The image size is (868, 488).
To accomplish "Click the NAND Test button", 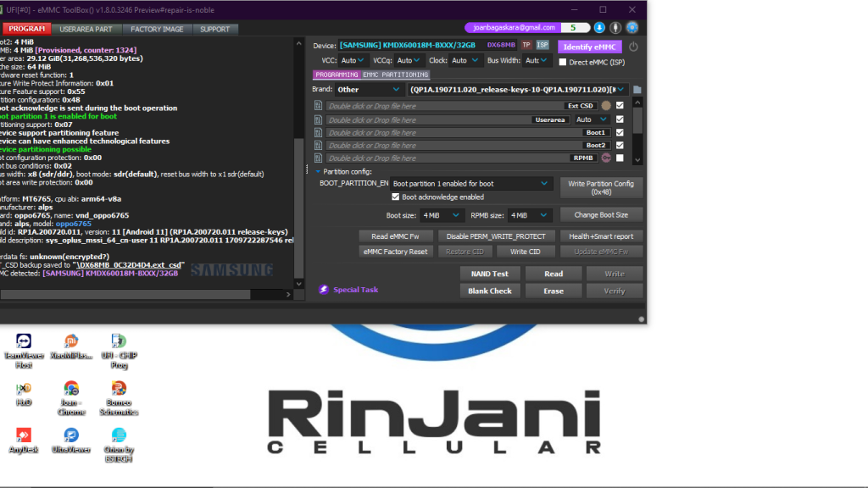I will 490,274.
